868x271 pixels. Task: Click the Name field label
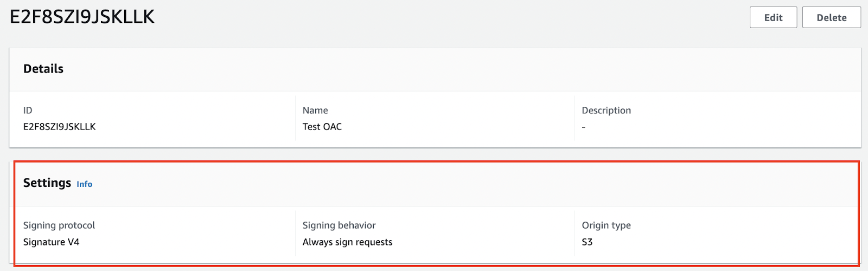pos(315,111)
